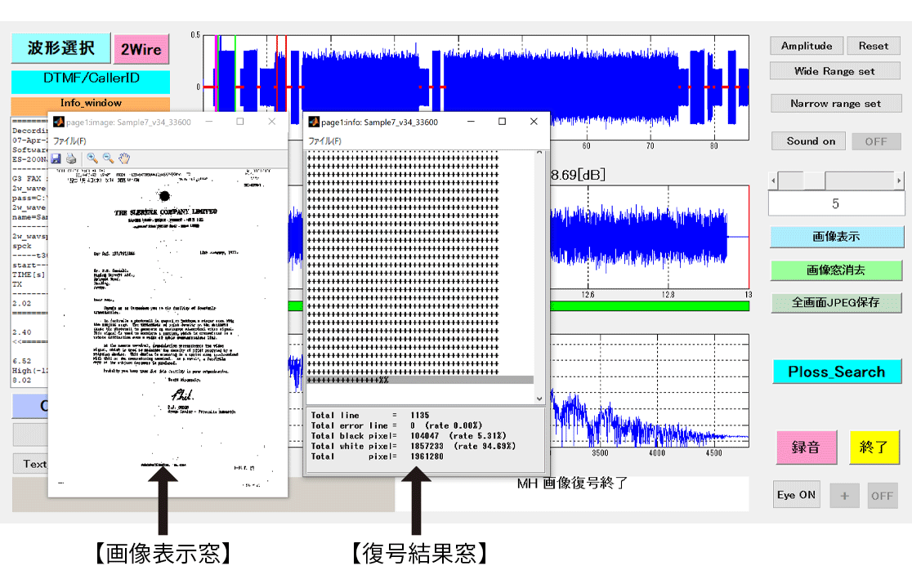The width and height of the screenshot is (912, 588).
Task: Select highlighted line in decode result list
Action: pyautogui.click(x=420, y=380)
